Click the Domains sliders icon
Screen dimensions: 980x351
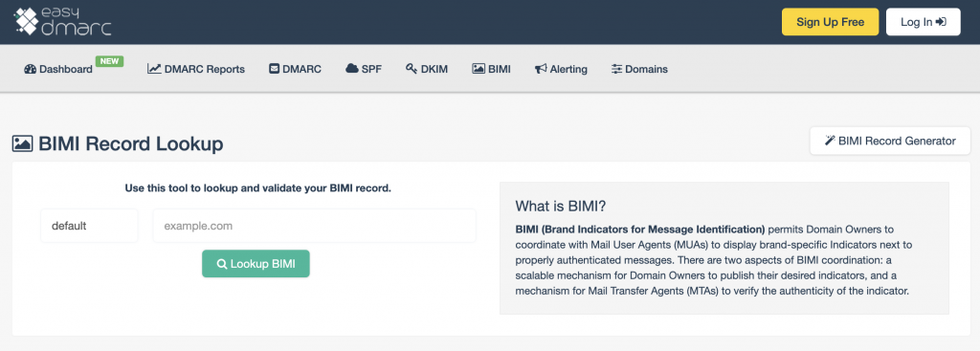tap(616, 69)
